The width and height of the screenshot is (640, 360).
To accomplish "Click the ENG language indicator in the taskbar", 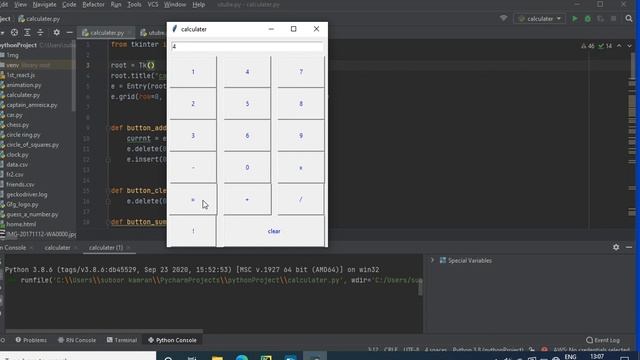I will pyautogui.click(x=570, y=356).
